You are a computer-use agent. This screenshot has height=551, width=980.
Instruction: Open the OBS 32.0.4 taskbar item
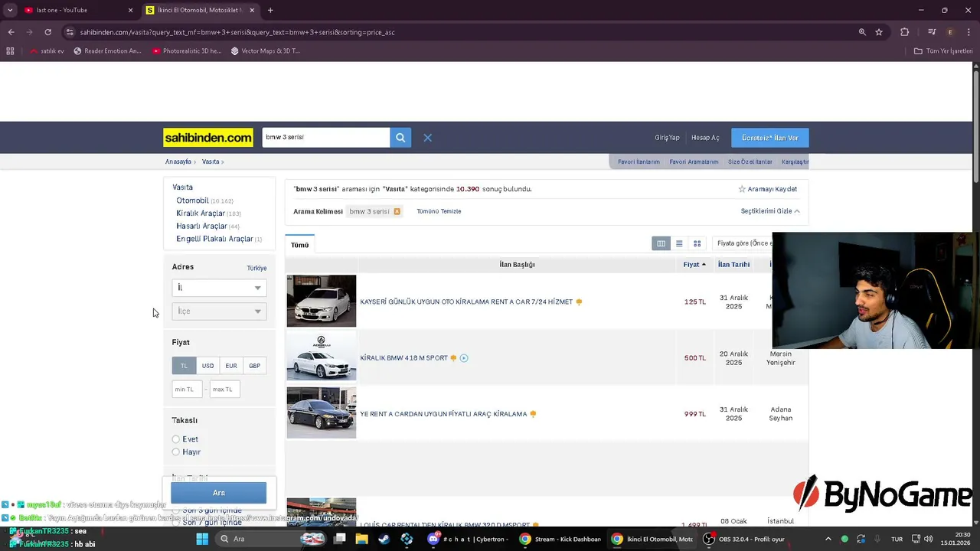(745, 539)
